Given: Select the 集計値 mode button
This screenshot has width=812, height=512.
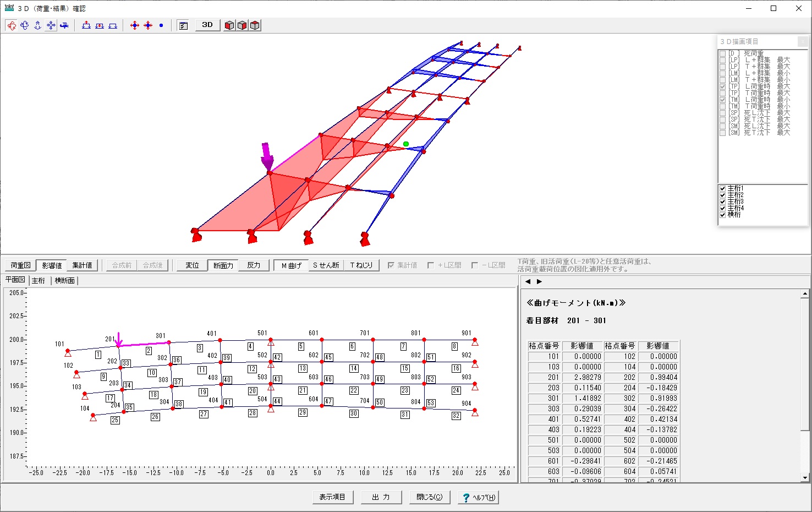Looking at the screenshot, I should [82, 265].
